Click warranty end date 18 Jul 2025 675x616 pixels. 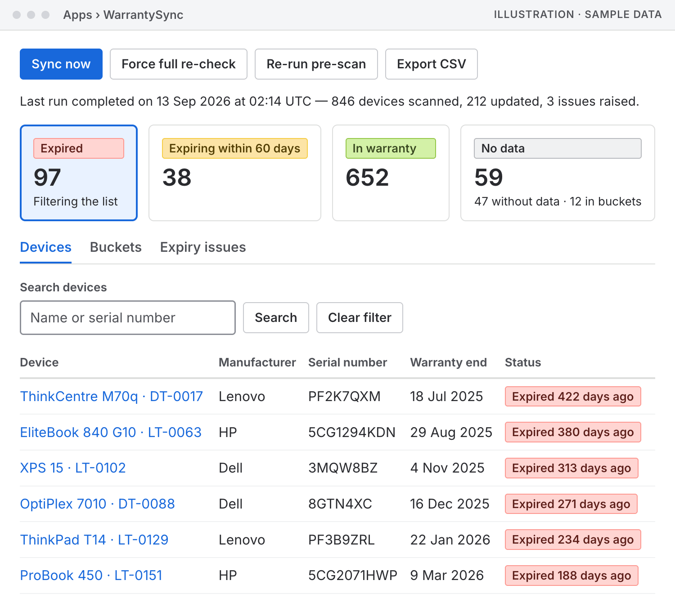pyautogui.click(x=446, y=397)
